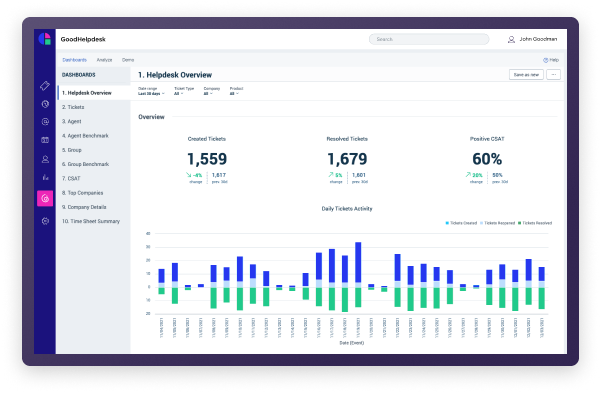Click the John Goodman user profile icon
This screenshot has height=393, width=601.
pyautogui.click(x=511, y=39)
